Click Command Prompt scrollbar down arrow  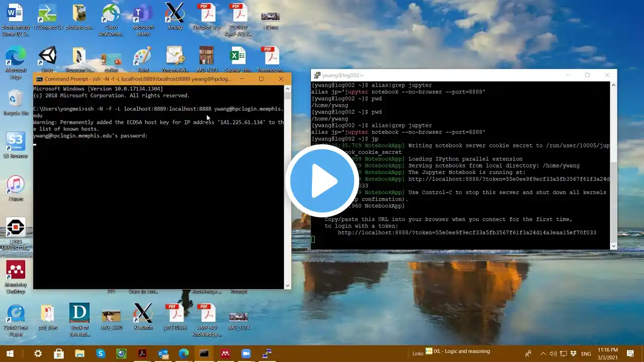(x=287, y=286)
